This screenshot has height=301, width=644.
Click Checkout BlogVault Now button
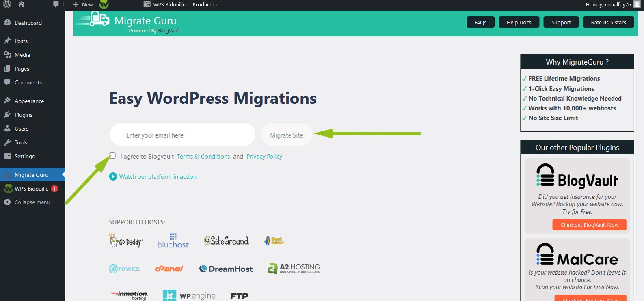click(589, 225)
